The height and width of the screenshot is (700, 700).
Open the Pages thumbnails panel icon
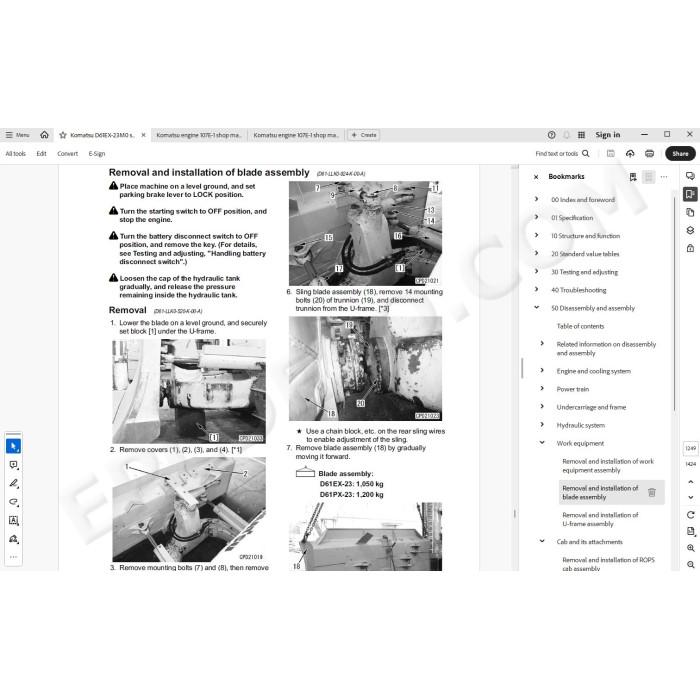pyautogui.click(x=690, y=212)
